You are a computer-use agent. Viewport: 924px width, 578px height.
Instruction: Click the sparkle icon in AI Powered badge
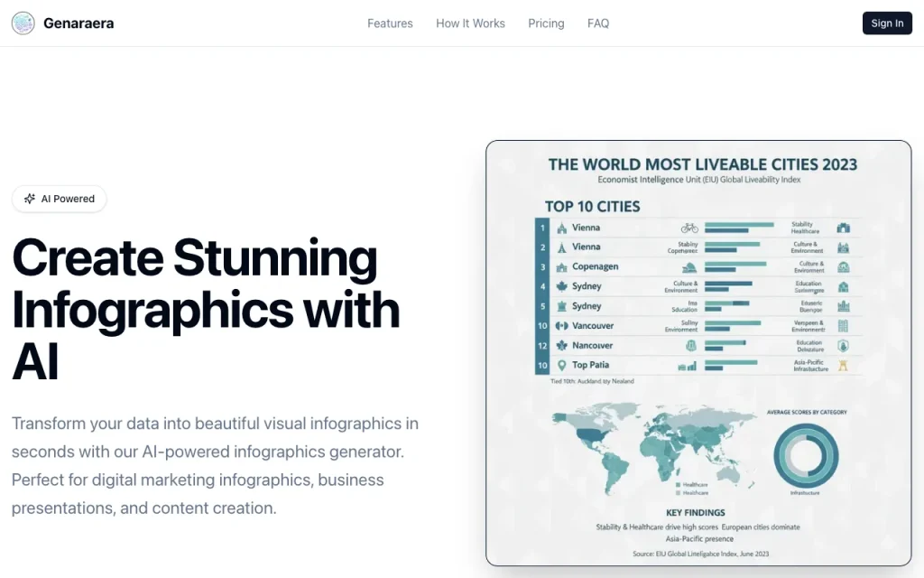[x=30, y=199]
